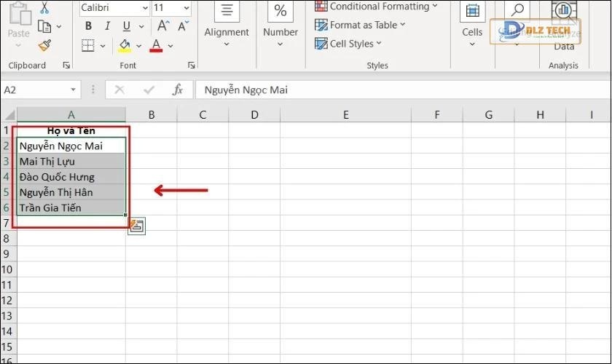
Task: Click cell containing Trần Gia Tiến
Action: 71,207
